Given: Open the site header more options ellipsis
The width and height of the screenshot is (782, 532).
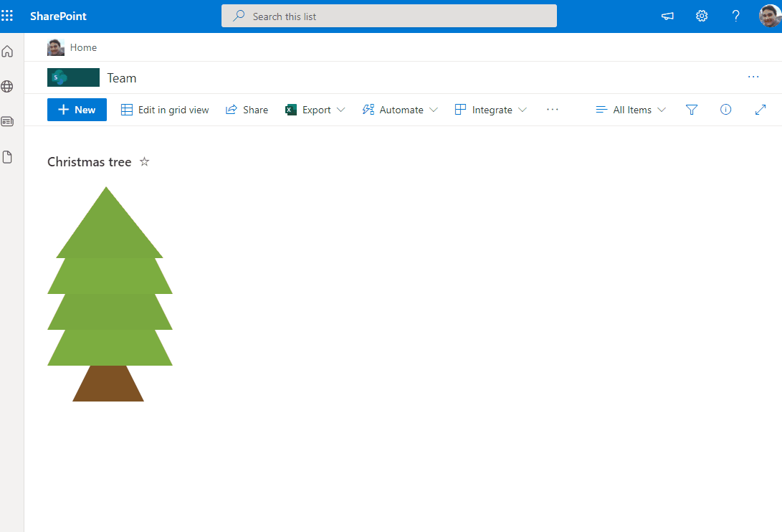Looking at the screenshot, I should [753, 77].
